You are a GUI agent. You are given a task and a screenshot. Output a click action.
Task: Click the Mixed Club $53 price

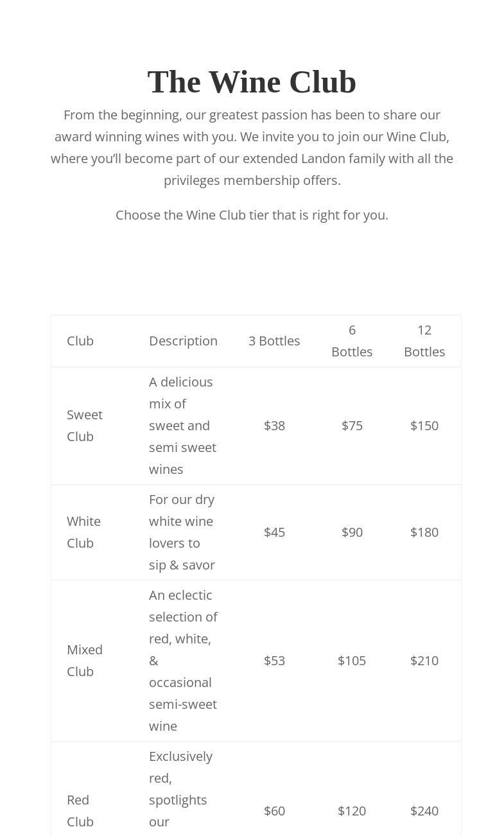pyautogui.click(x=274, y=661)
